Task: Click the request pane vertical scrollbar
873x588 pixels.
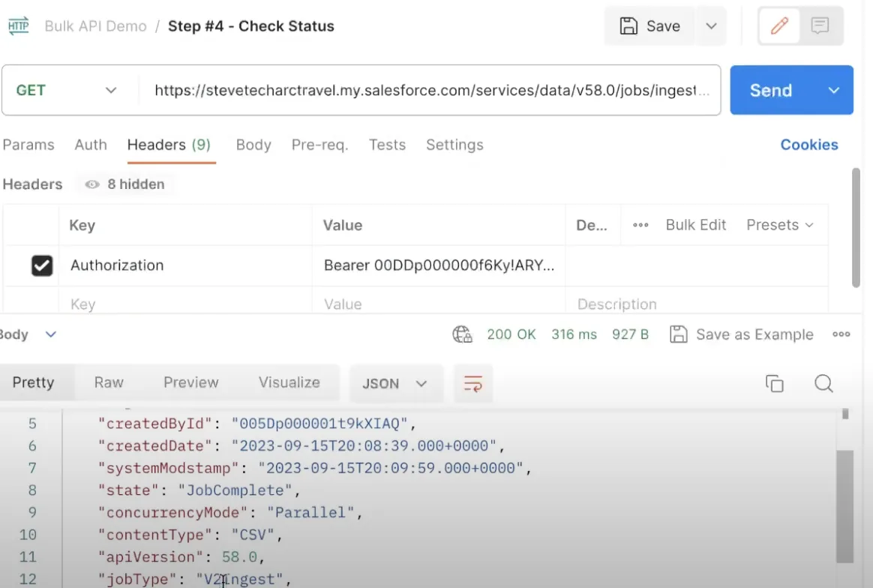Action: coord(856,227)
